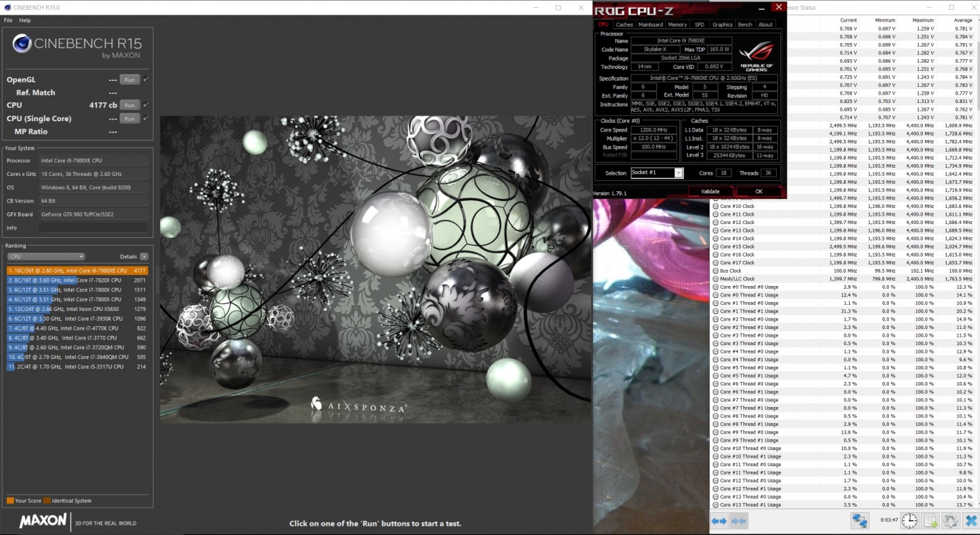Toggle the OpenGL test checkbox

click(x=145, y=79)
